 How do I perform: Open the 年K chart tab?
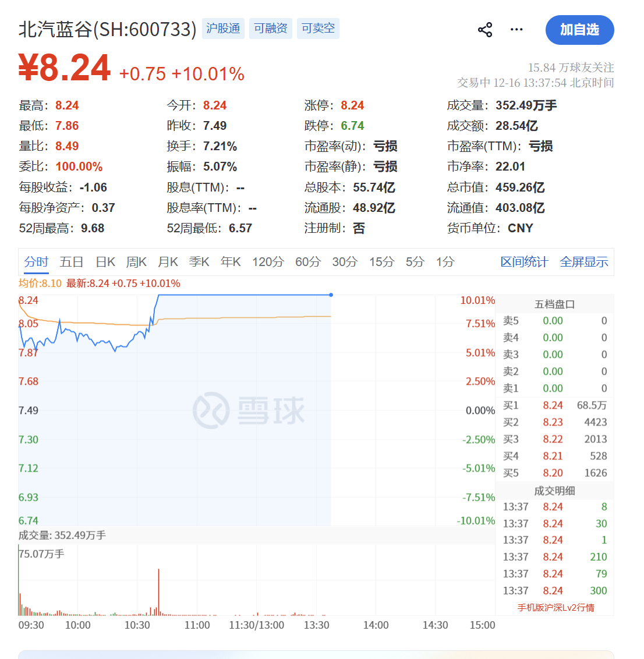pos(231,262)
